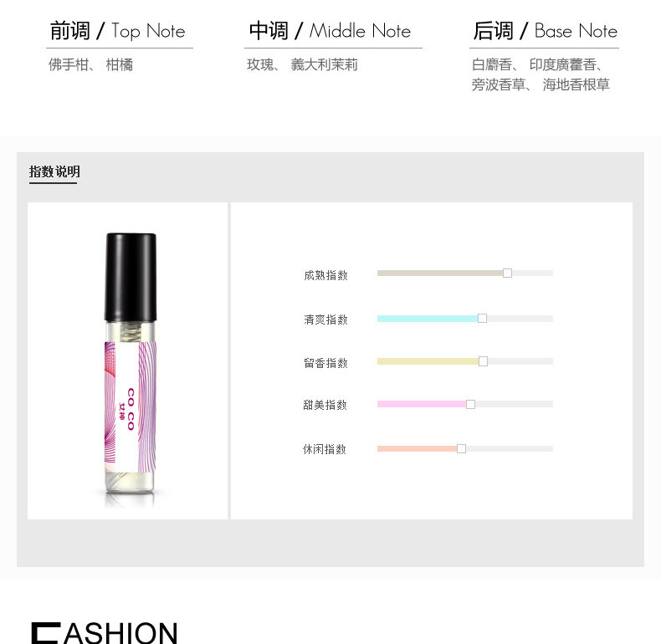
Task: Click the 后调 / Base Note heading
Action: click(x=545, y=31)
